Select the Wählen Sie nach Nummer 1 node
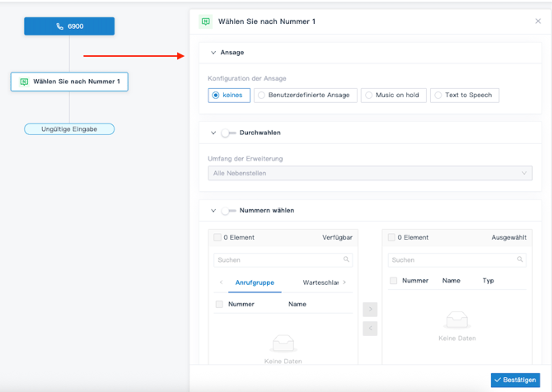This screenshot has height=392, width=552. point(69,82)
